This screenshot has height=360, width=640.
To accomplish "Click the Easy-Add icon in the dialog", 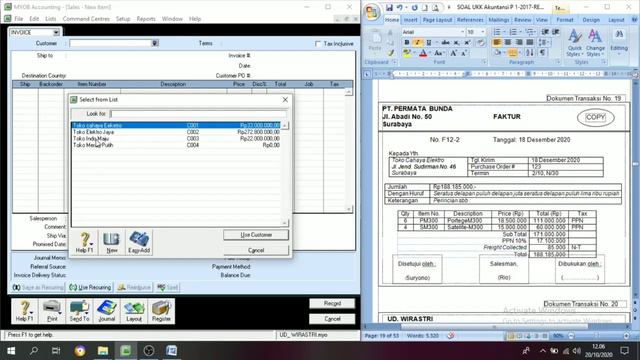I will point(139,242).
